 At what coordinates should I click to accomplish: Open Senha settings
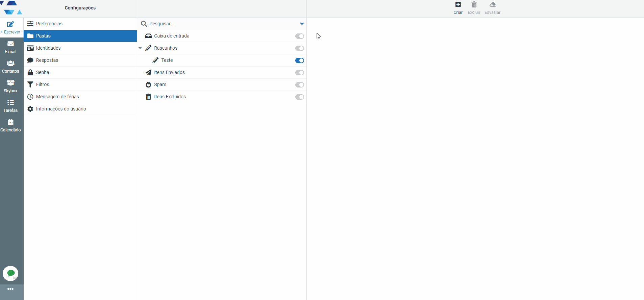click(x=80, y=72)
